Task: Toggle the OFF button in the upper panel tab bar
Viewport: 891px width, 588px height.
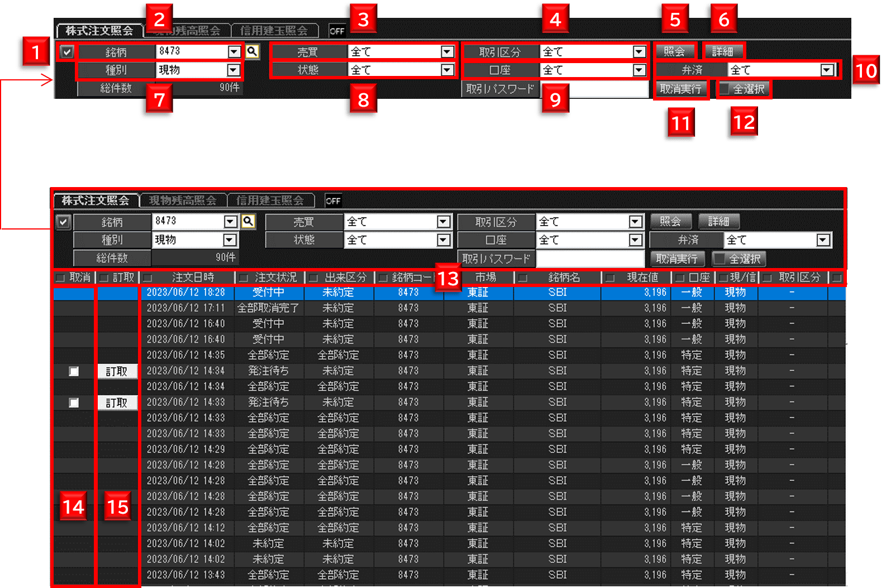Action: point(337,31)
